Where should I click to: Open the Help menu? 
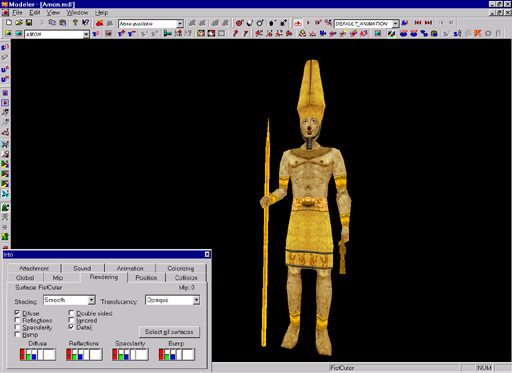click(101, 13)
